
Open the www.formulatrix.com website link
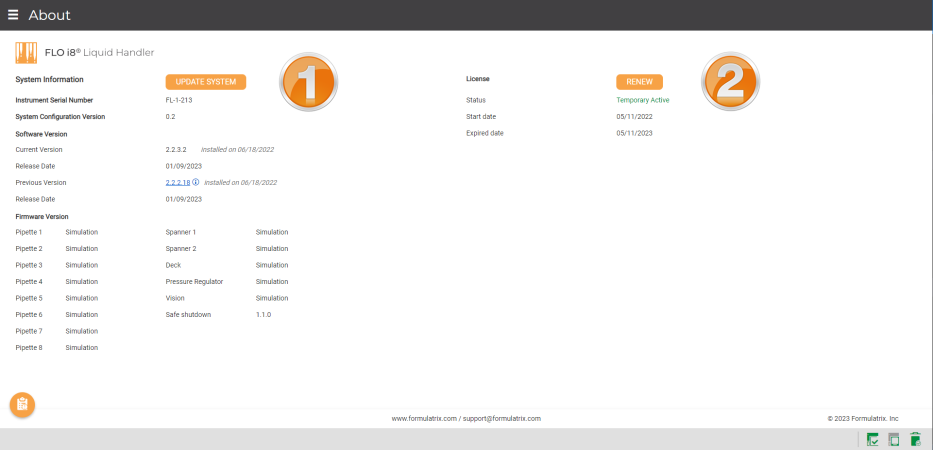coord(424,418)
